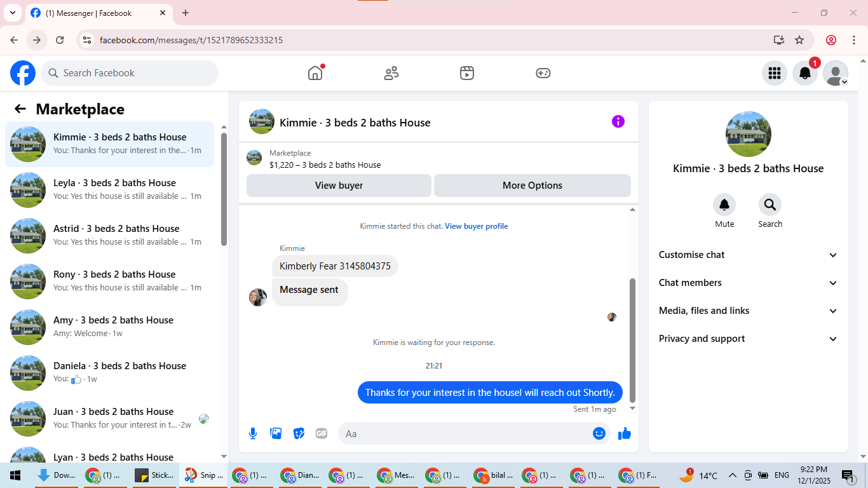
Task: Show hidden system tray icons chevron
Action: pyautogui.click(x=732, y=475)
